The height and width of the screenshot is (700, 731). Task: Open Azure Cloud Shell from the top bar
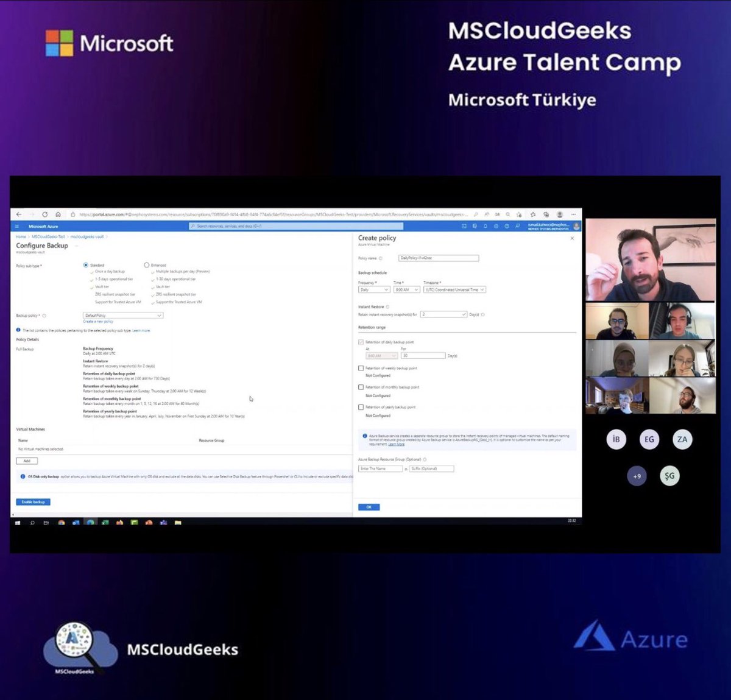point(464,226)
